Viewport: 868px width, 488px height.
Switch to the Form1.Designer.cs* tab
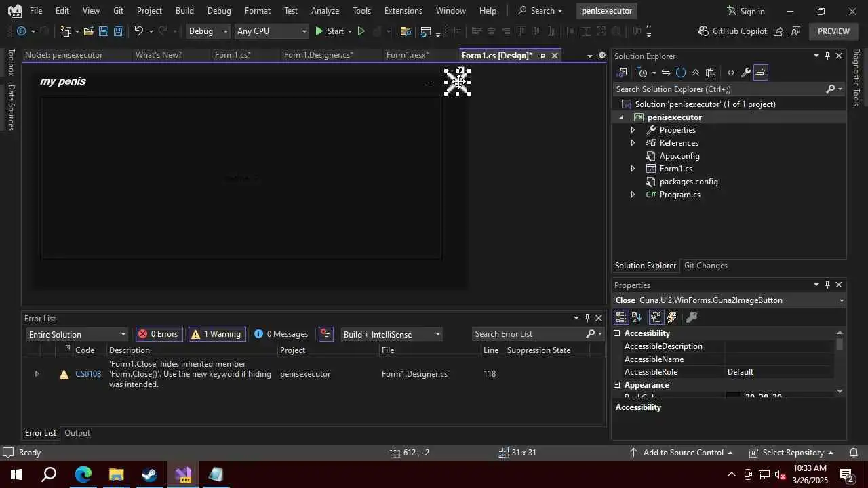pyautogui.click(x=318, y=55)
